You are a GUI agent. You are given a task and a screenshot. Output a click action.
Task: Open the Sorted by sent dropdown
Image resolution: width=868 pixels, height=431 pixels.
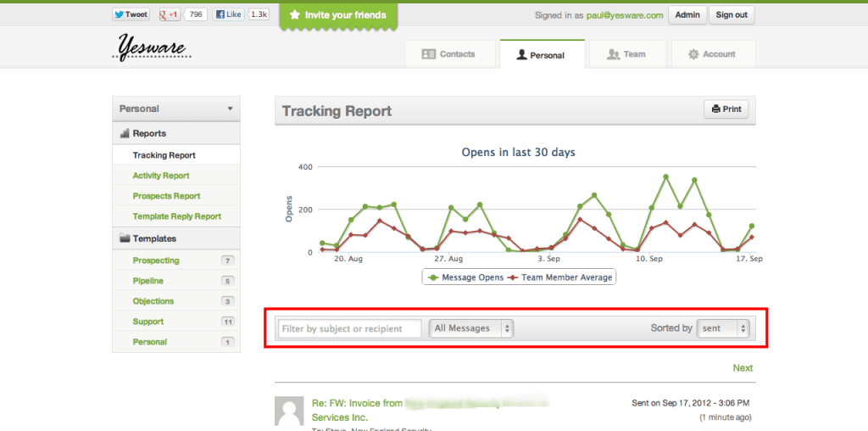pos(722,328)
